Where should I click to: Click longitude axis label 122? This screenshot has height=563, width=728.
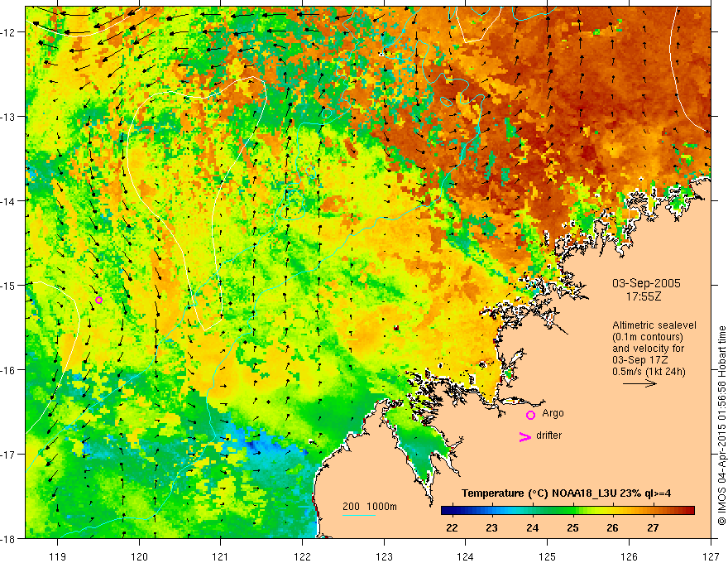pyautogui.click(x=302, y=556)
